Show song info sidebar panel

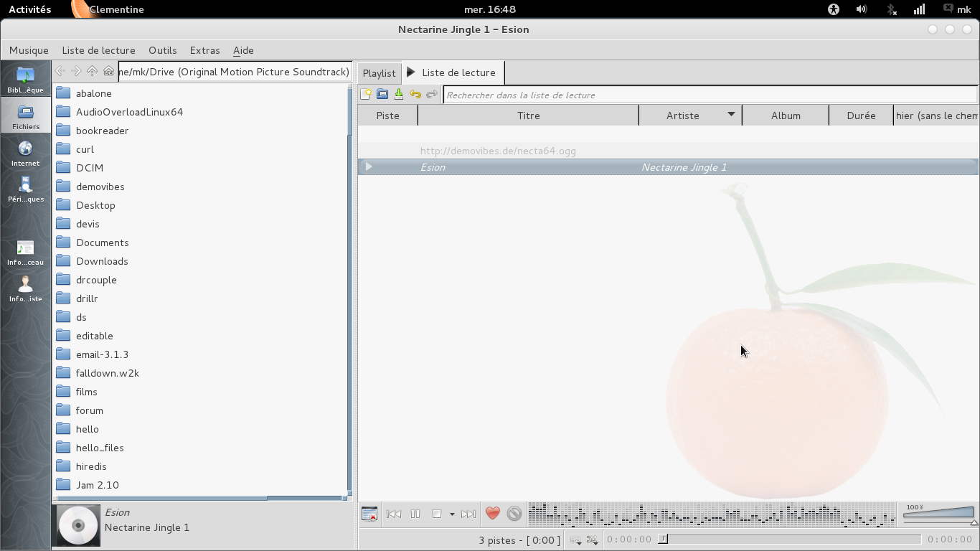pyautogui.click(x=26, y=252)
